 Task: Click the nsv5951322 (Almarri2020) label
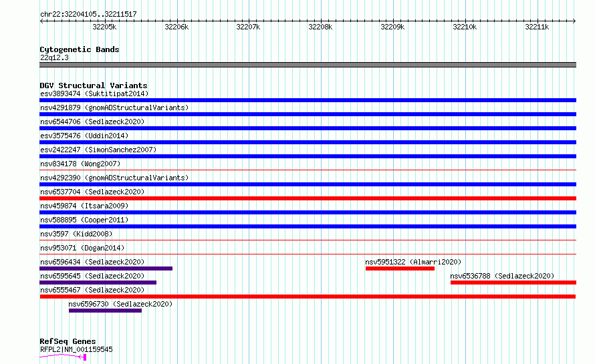click(x=413, y=262)
